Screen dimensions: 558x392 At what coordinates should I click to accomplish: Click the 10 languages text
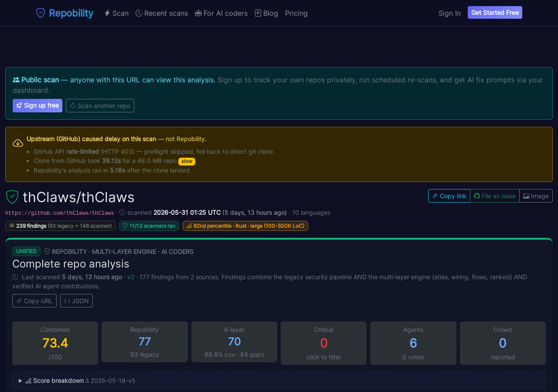point(311,213)
